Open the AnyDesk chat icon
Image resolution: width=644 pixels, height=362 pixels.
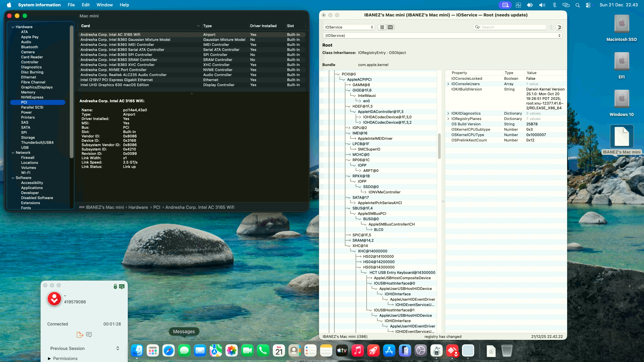tap(89, 335)
